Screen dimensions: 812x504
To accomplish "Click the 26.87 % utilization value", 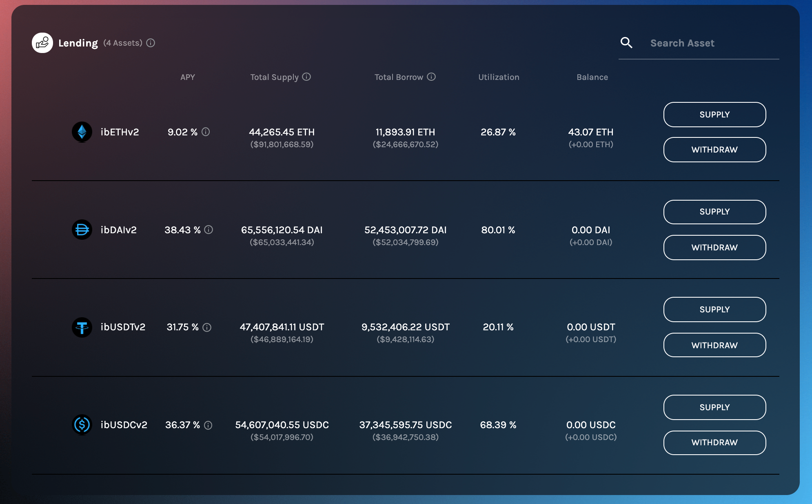I will [498, 132].
